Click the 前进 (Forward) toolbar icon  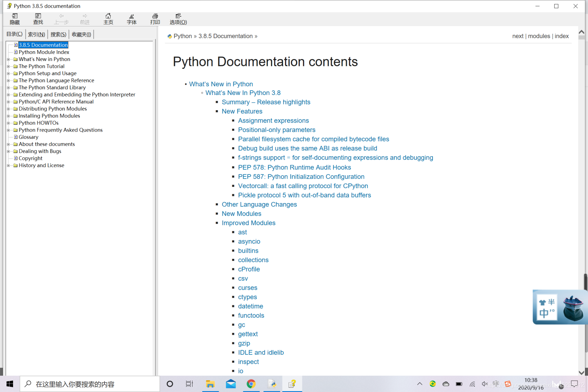[x=85, y=19]
